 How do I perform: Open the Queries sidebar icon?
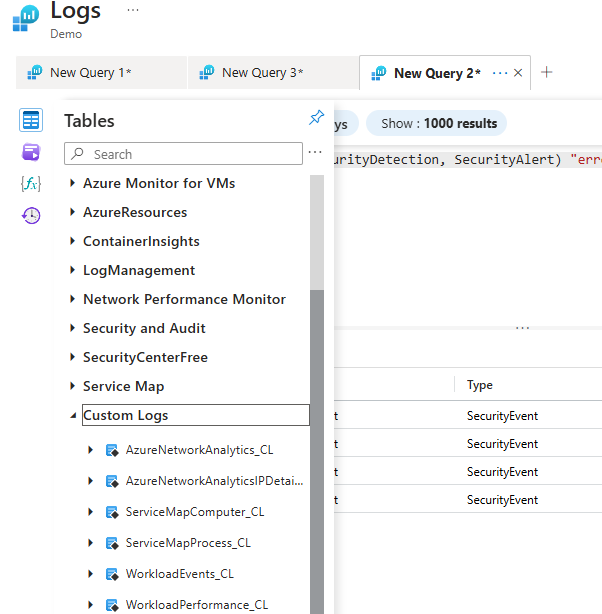coord(31,152)
